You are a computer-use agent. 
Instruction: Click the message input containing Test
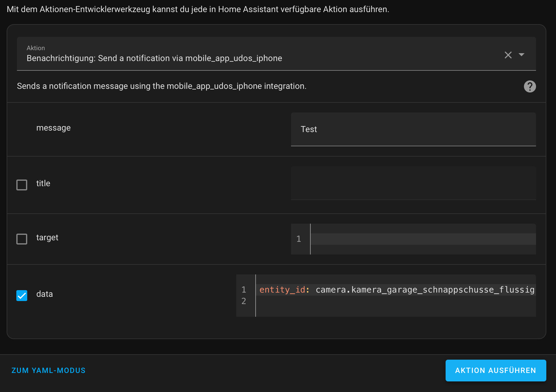coord(413,129)
